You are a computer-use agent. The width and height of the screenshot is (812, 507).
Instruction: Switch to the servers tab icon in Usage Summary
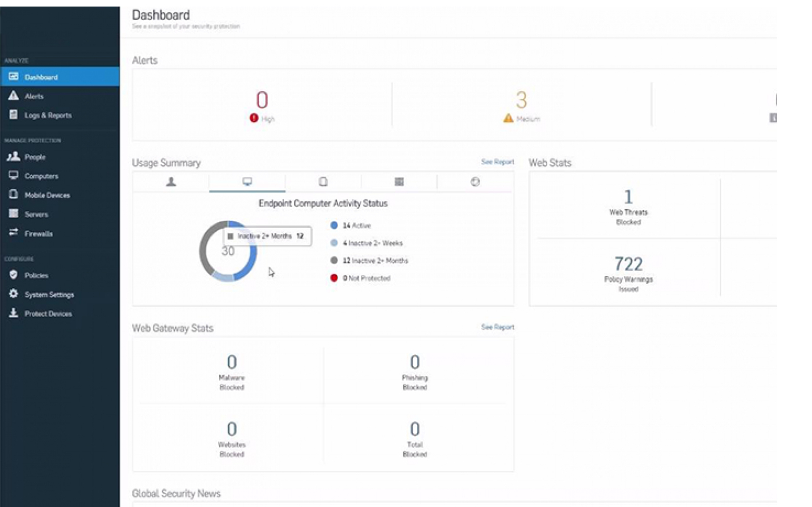pyautogui.click(x=399, y=182)
